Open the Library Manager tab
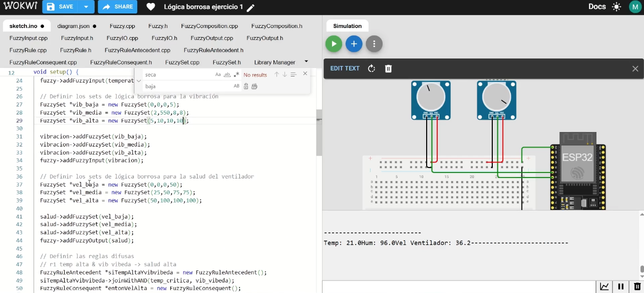 pyautogui.click(x=274, y=62)
